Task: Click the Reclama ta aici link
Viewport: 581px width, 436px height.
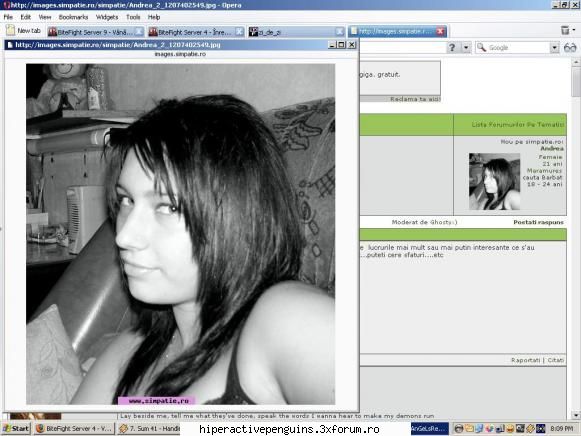Action: [415, 99]
